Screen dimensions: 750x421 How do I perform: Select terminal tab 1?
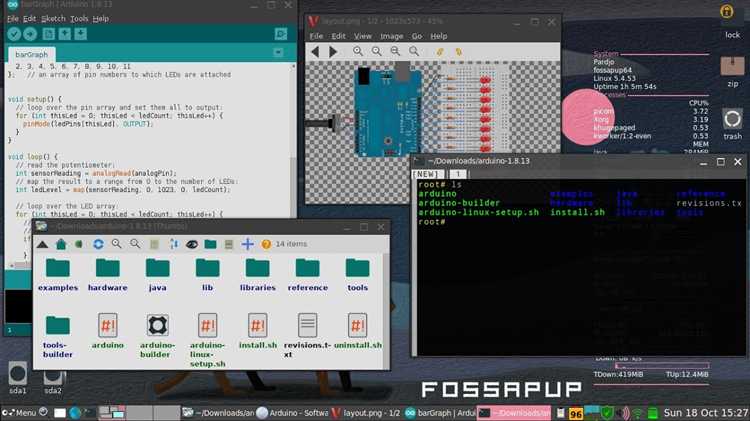coord(458,174)
